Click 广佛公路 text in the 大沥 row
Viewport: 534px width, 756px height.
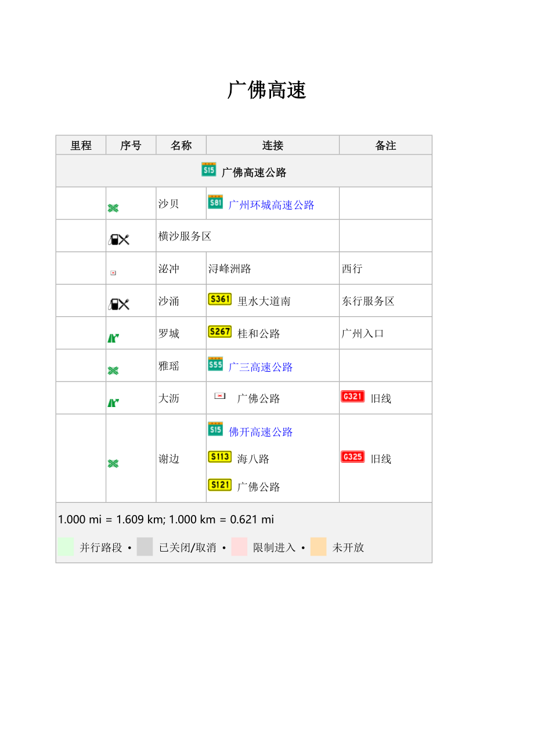259,398
